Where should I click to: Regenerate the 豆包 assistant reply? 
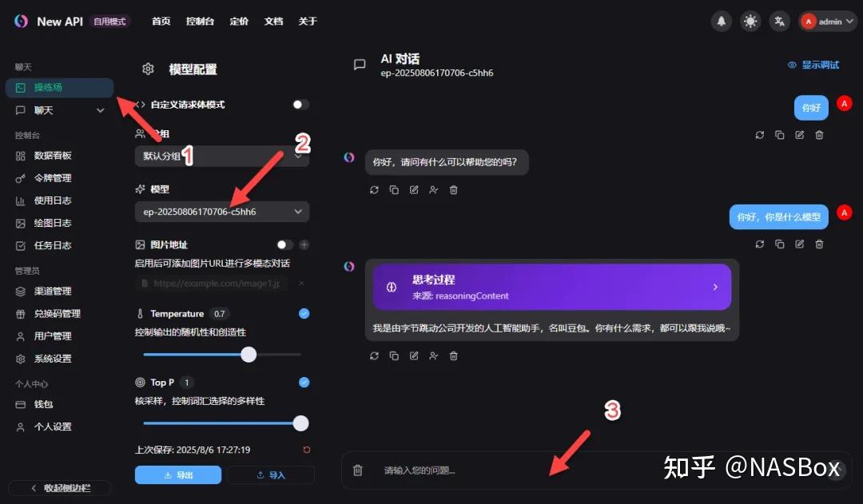click(374, 356)
